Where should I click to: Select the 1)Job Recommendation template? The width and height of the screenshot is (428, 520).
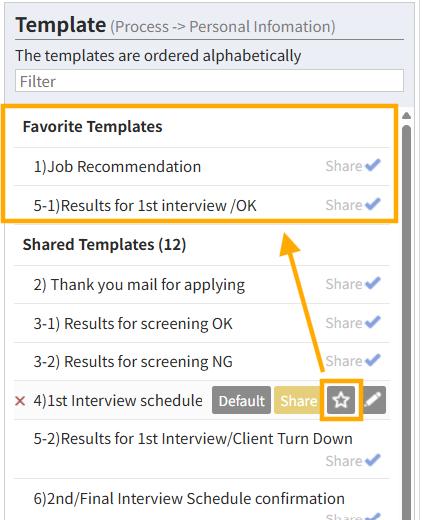coord(117,166)
